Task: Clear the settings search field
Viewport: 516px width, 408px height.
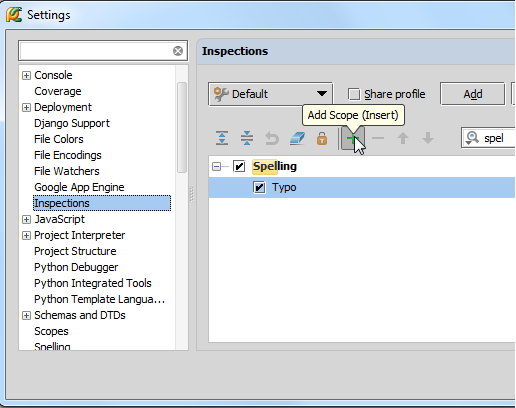Action: point(178,51)
